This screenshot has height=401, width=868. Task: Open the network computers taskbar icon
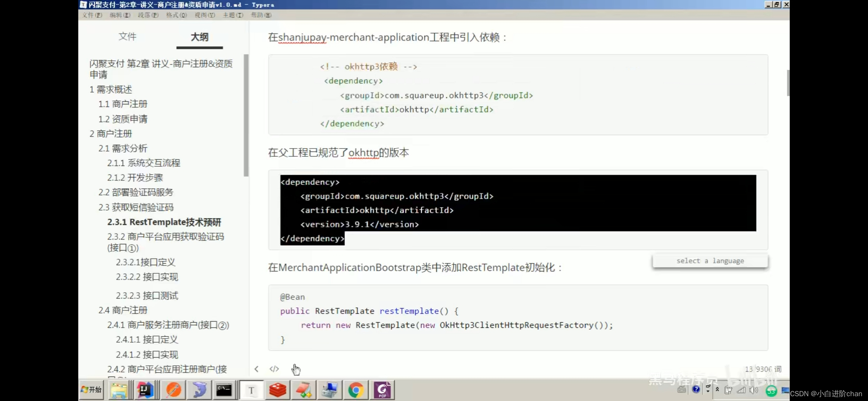point(330,390)
